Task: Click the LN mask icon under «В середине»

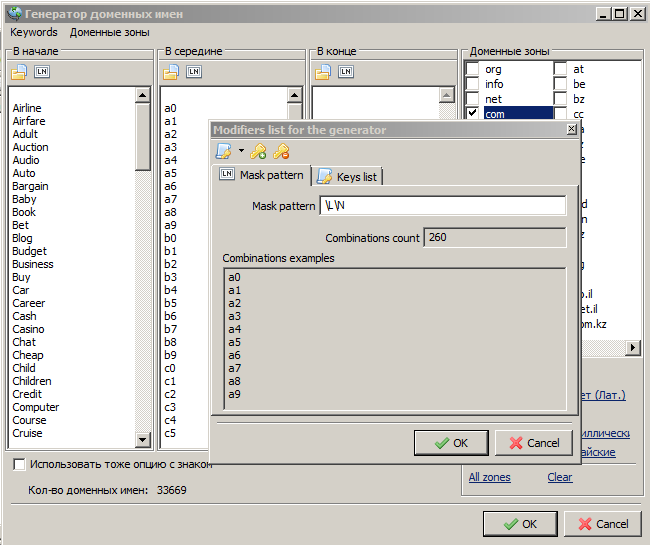Action: tap(193, 72)
